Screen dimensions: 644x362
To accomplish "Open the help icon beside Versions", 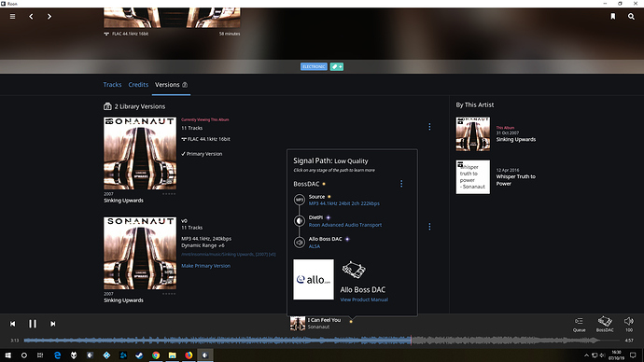I will (185, 85).
